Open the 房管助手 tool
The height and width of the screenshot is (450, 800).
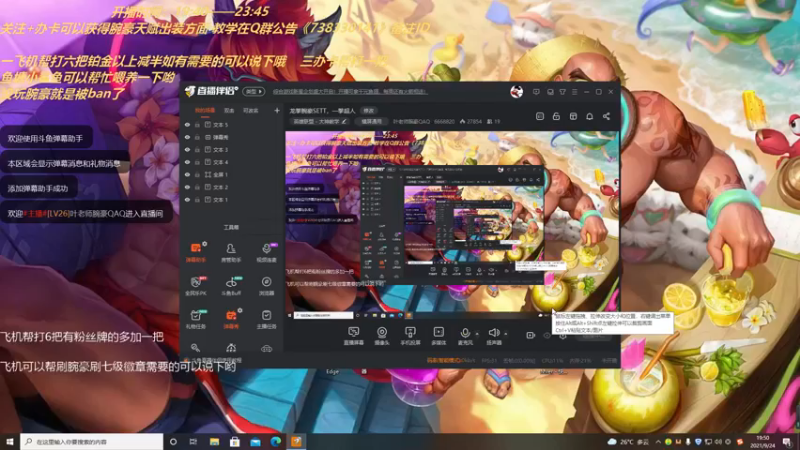tap(231, 253)
